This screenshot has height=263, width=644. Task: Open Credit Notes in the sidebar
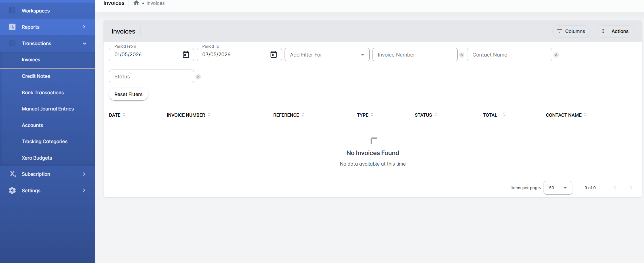[x=48, y=76]
